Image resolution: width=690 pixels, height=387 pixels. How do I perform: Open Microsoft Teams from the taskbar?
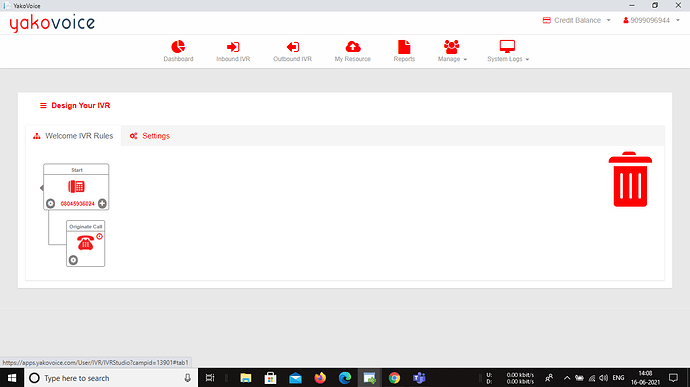pyautogui.click(x=419, y=378)
